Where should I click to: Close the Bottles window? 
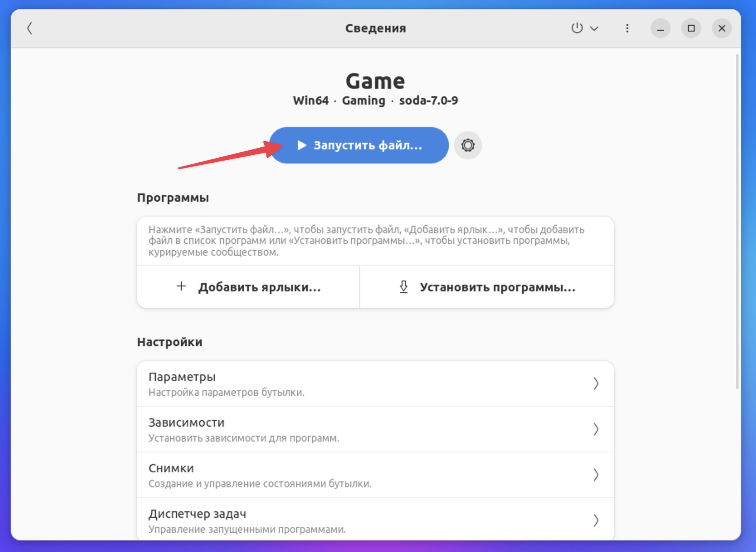tap(722, 28)
